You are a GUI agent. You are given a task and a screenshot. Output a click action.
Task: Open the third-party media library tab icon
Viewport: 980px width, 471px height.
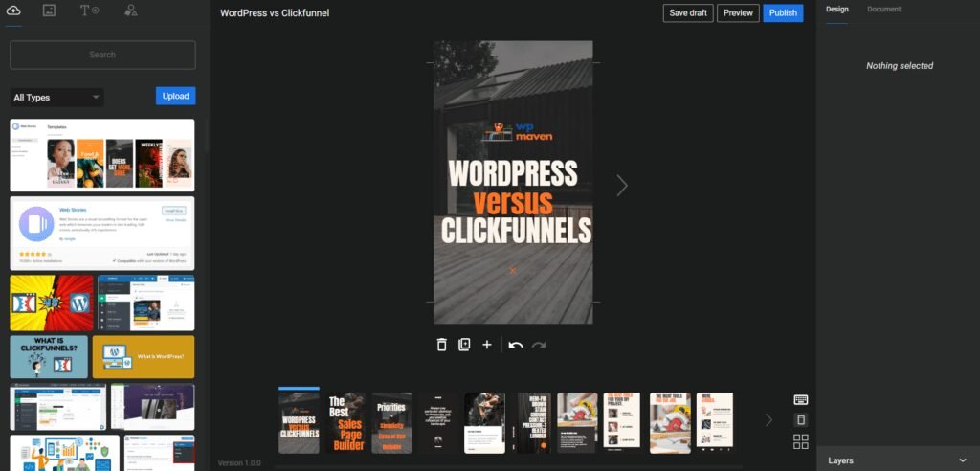[x=49, y=10]
